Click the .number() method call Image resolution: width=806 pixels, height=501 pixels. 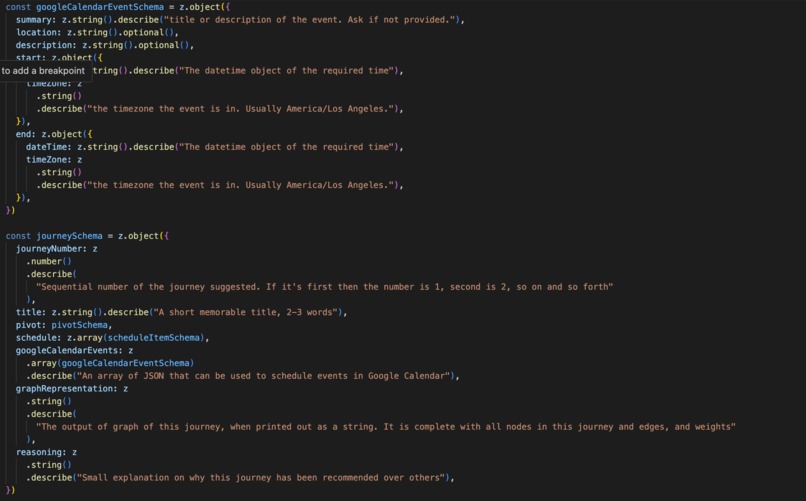49,262
